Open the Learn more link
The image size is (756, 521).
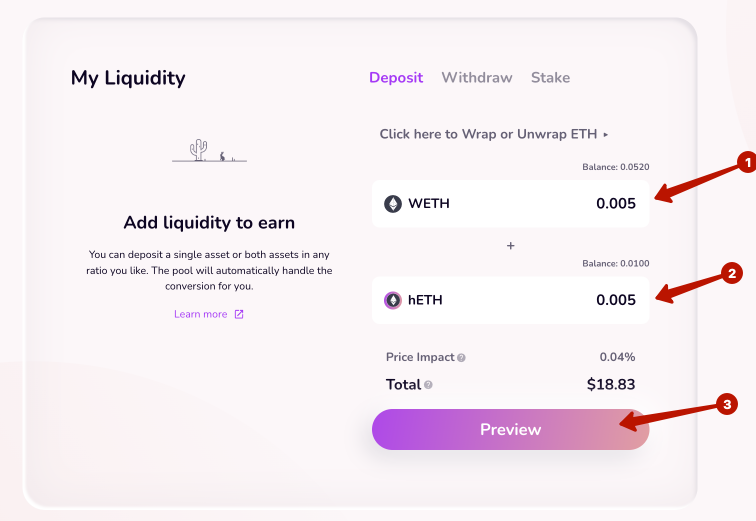201,314
